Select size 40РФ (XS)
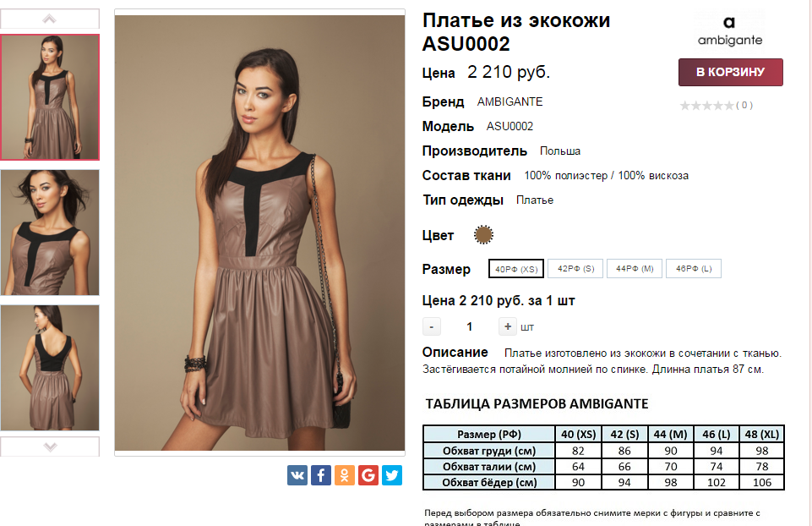The image size is (812, 526). 516,268
